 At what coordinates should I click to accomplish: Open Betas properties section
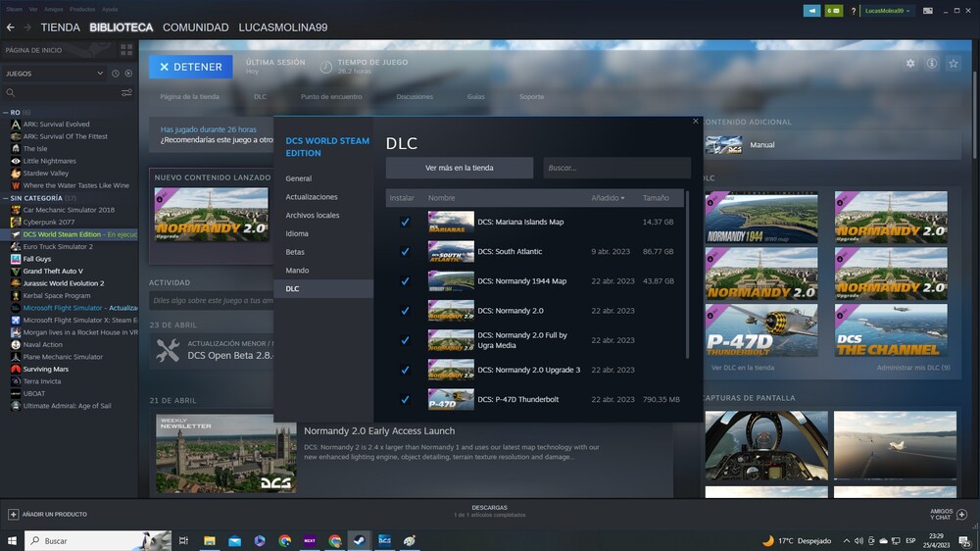(295, 252)
